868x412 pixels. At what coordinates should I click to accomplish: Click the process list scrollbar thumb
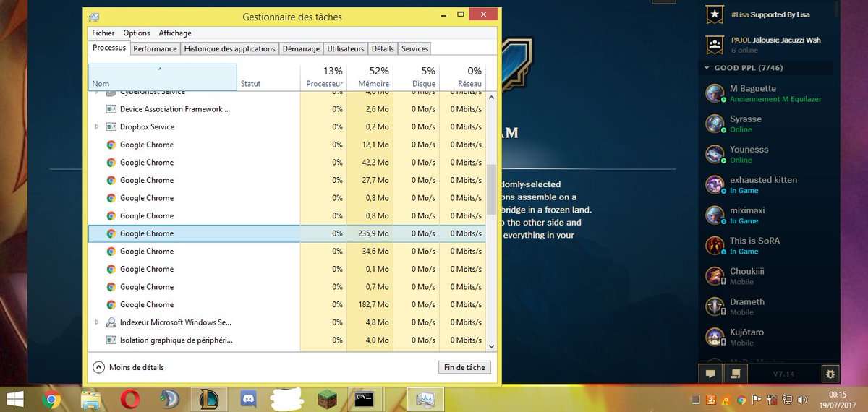pos(492,188)
